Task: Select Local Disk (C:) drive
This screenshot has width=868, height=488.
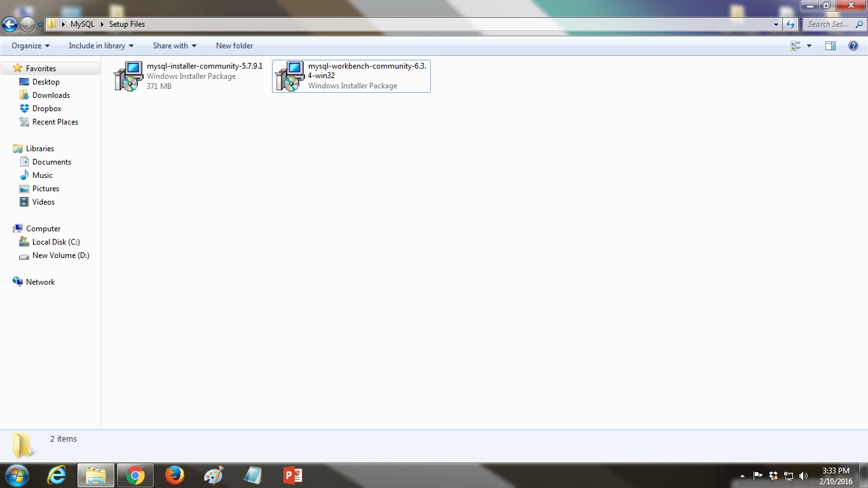Action: (56, 242)
